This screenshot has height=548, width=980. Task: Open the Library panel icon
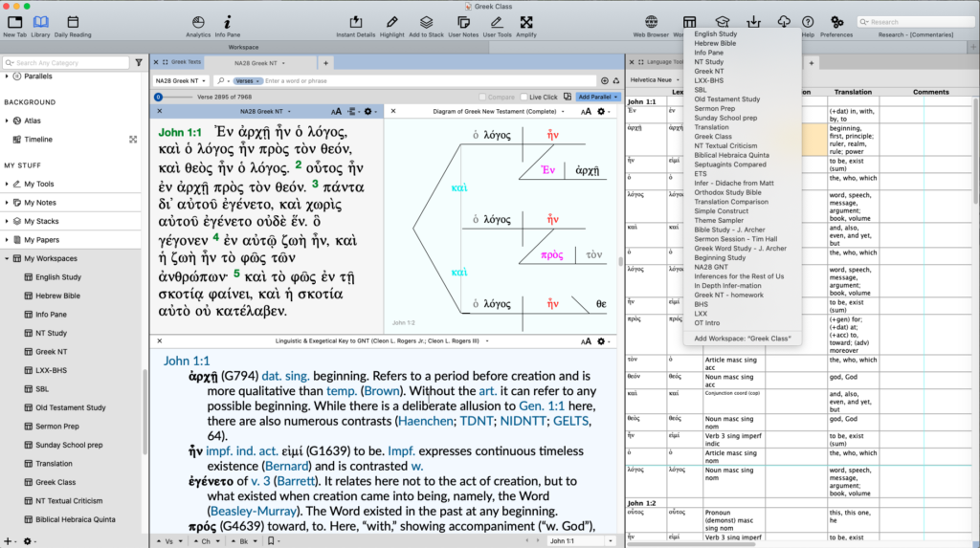[40, 26]
